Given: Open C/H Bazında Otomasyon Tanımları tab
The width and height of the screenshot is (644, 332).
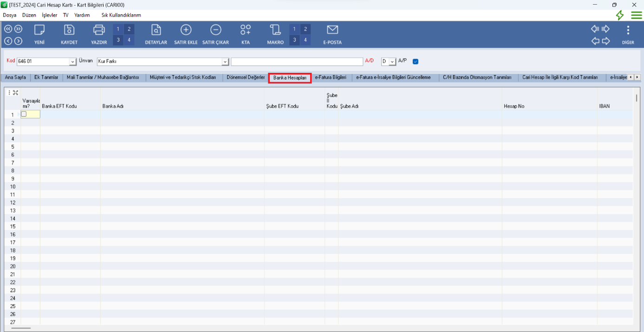Looking at the screenshot, I should pyautogui.click(x=477, y=77).
